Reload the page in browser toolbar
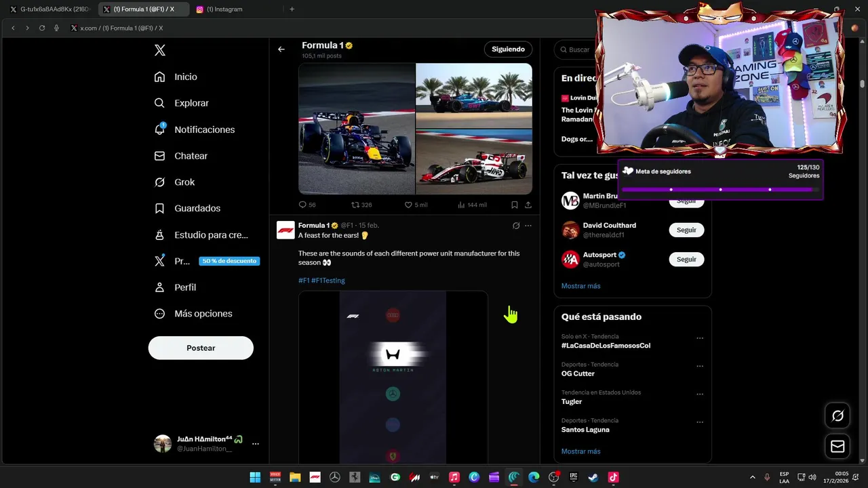Viewport: 868px width, 488px height. pos(42,28)
